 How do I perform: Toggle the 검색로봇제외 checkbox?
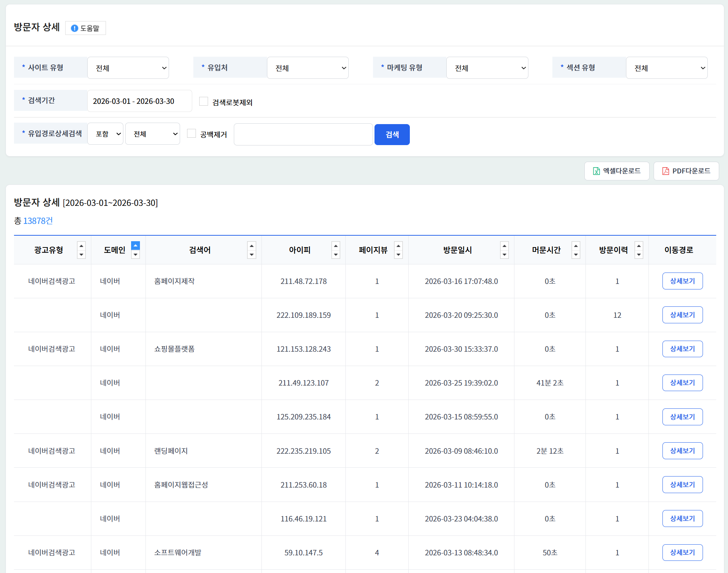[x=204, y=101]
